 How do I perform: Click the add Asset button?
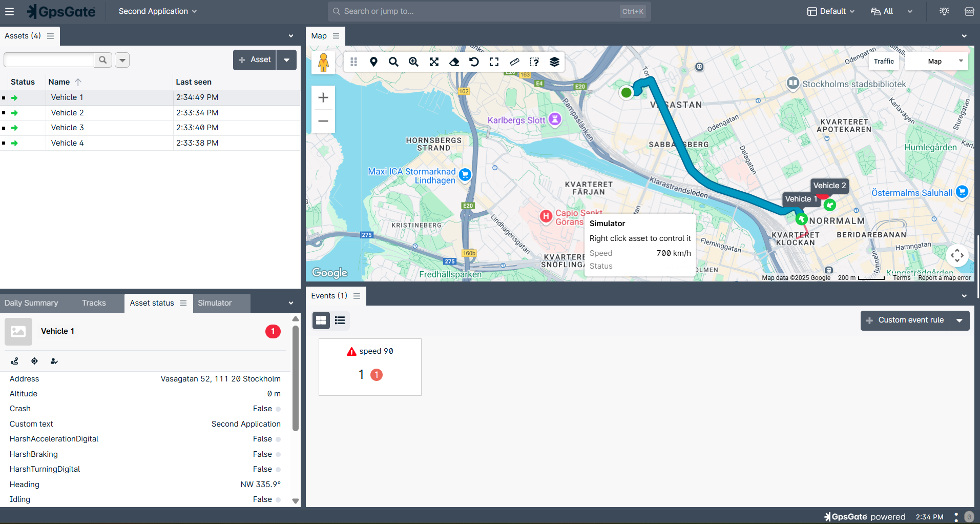point(255,60)
